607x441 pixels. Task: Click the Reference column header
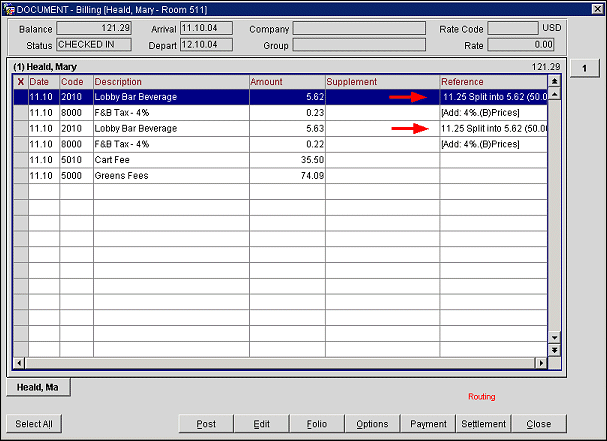[x=492, y=81]
